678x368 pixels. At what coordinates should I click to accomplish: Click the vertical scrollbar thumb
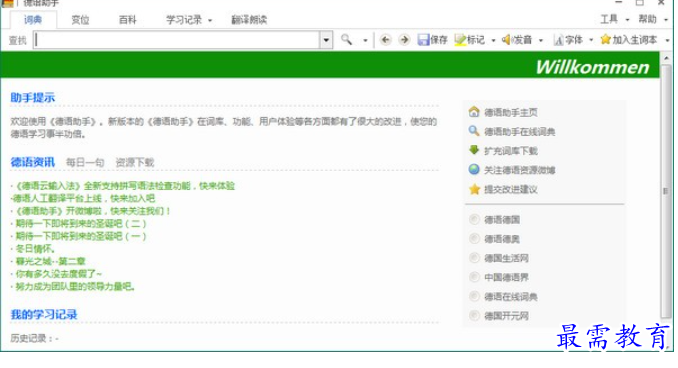[666, 191]
